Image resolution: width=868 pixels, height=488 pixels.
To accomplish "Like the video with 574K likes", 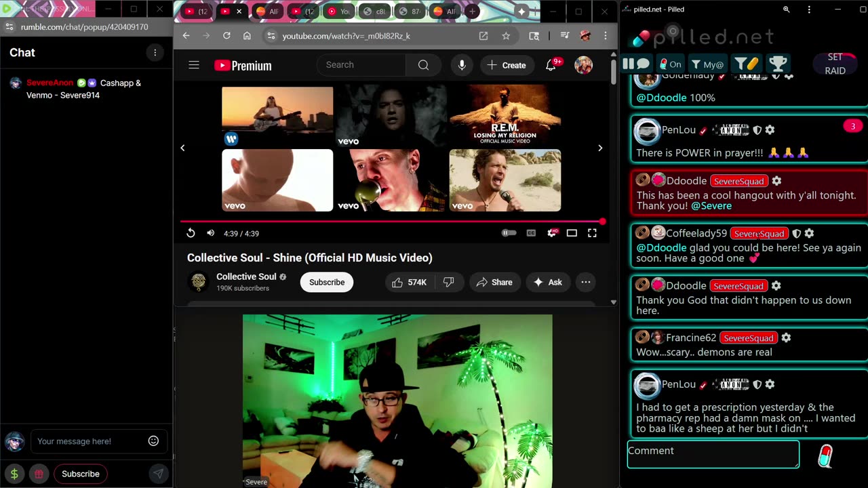I will point(410,282).
